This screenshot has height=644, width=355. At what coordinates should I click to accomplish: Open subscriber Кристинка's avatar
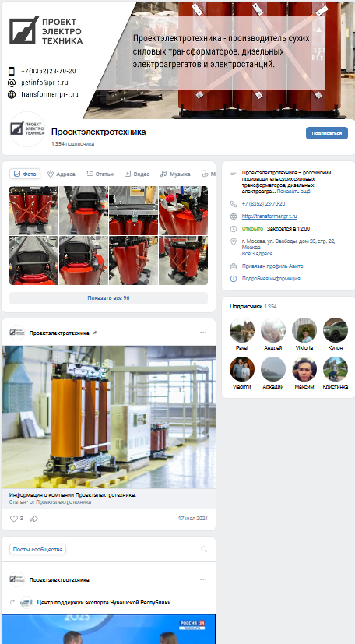336,369
